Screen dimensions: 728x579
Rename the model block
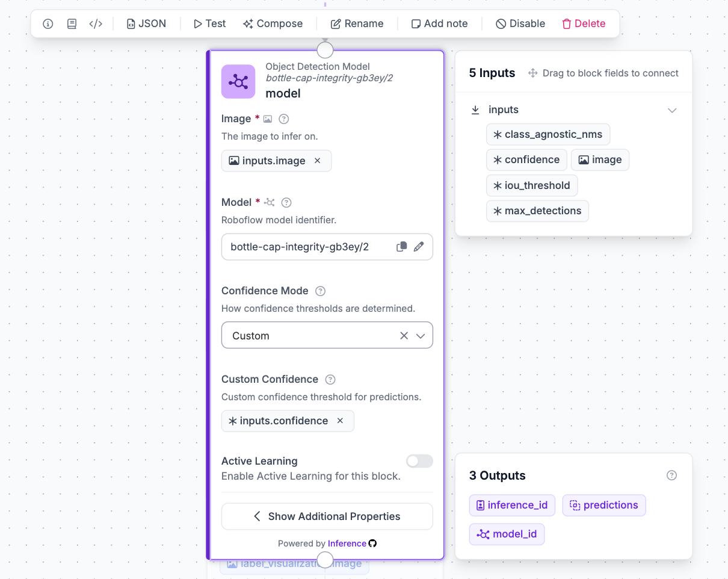coord(357,24)
